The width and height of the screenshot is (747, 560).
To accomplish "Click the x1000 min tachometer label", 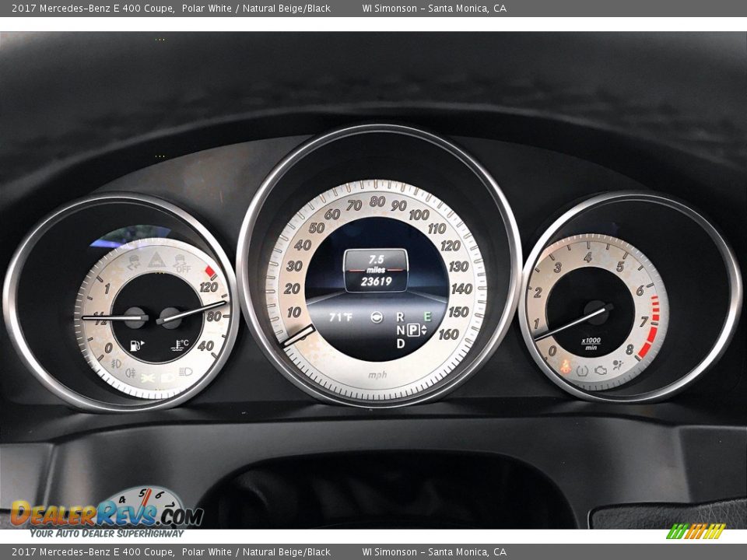I will click(591, 344).
